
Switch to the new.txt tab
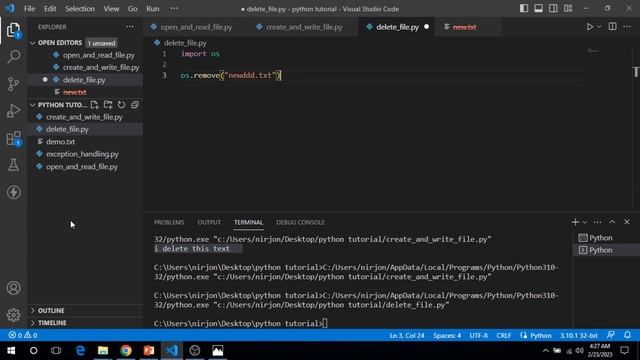(464, 27)
